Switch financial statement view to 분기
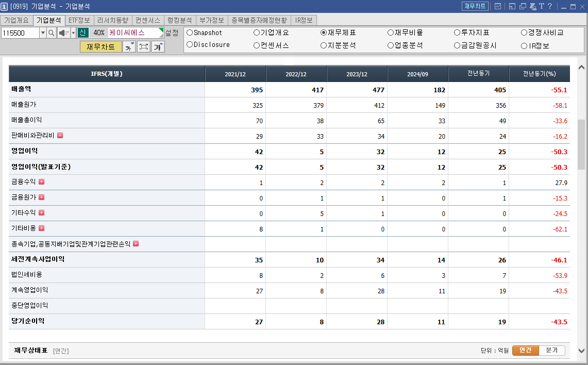 [551, 350]
